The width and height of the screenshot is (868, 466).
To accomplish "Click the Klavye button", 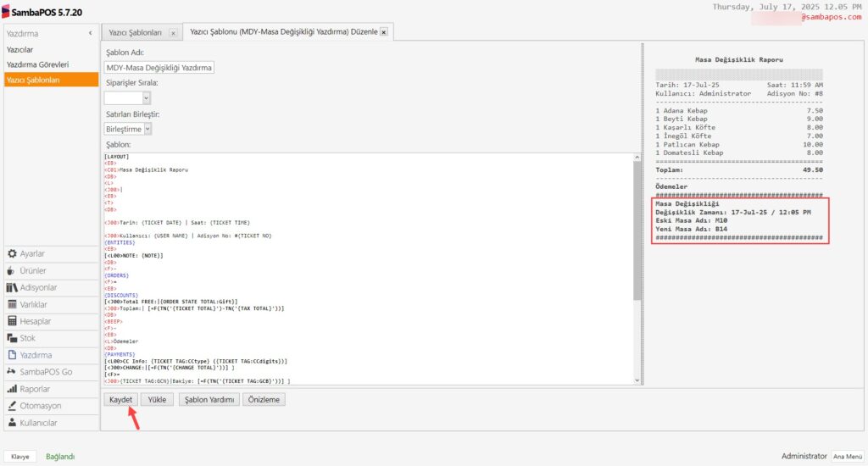I will pyautogui.click(x=20, y=457).
